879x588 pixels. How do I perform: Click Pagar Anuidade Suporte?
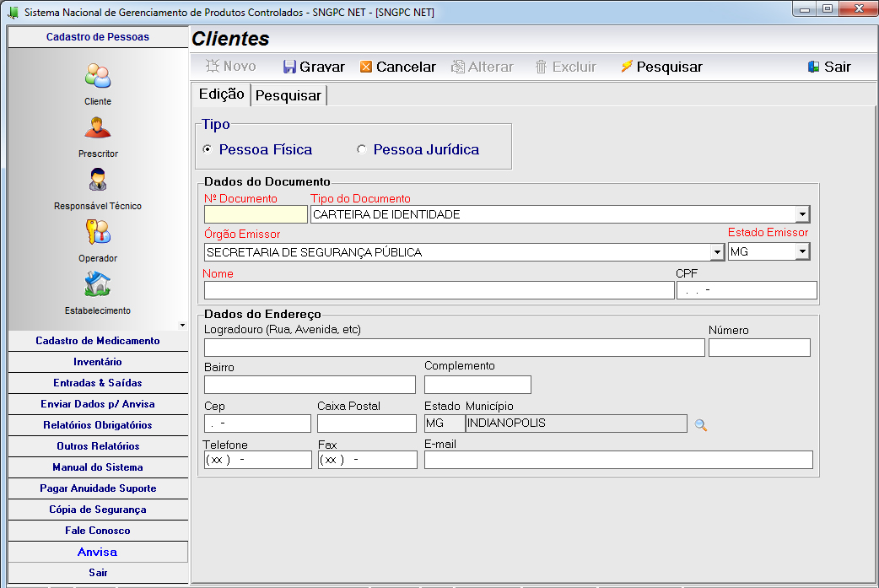98,488
